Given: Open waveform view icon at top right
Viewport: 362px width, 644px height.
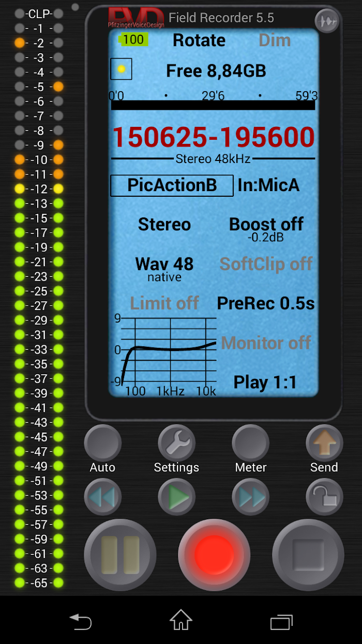Looking at the screenshot, I should [327, 21].
